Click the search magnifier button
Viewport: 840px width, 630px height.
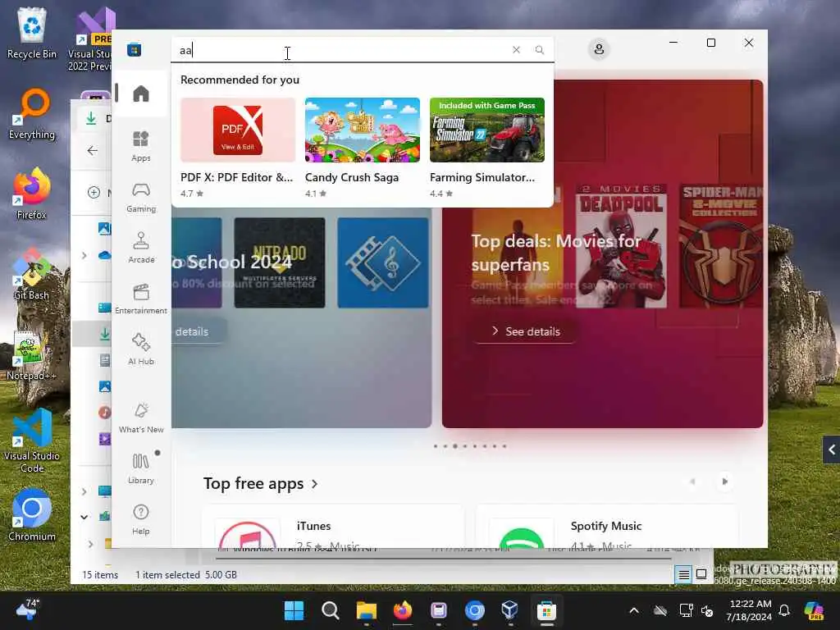[x=540, y=50]
